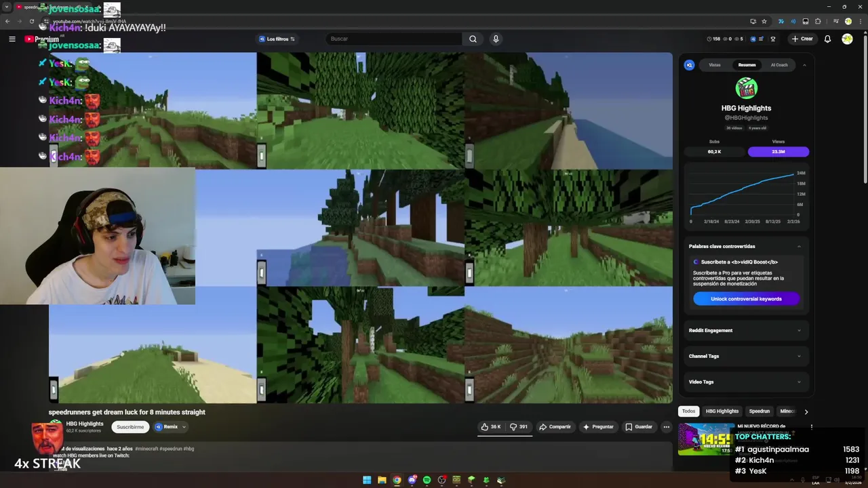This screenshot has height=488, width=868.
Task: Open the YouTube account avatar menu
Action: [847, 39]
